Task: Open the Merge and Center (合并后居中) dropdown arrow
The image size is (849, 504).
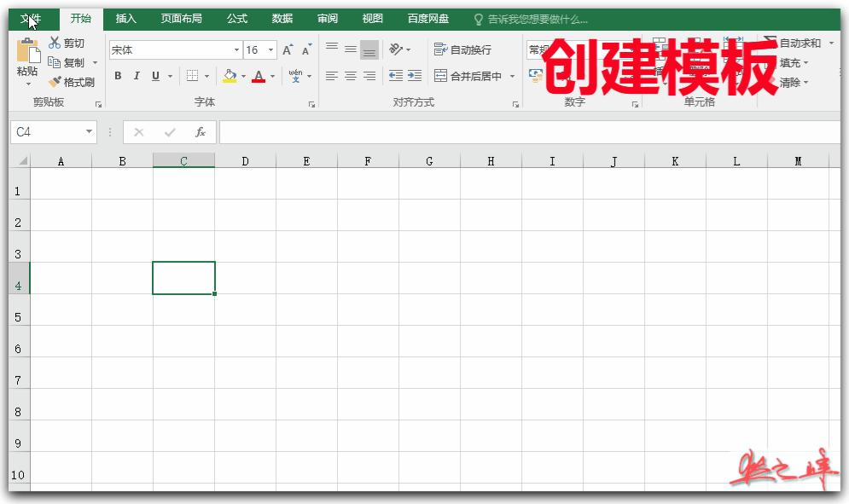Action: [513, 76]
